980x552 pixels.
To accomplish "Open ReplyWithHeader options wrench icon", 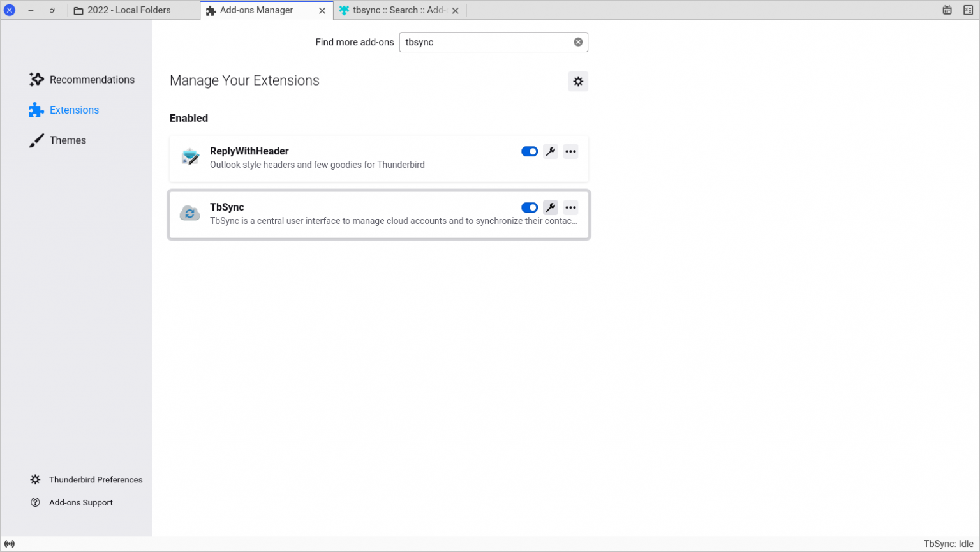I will [x=551, y=152].
